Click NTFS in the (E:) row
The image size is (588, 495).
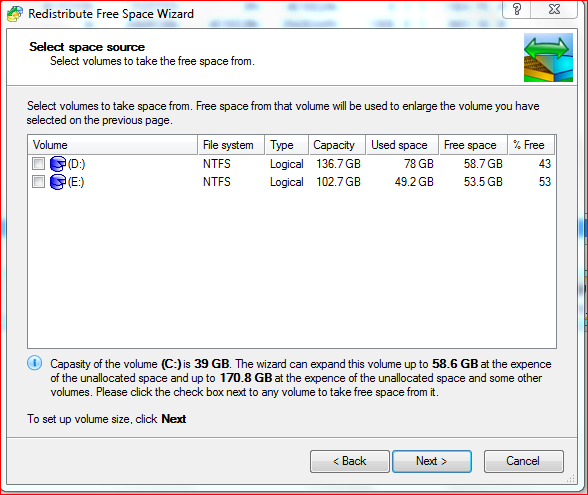tap(217, 182)
